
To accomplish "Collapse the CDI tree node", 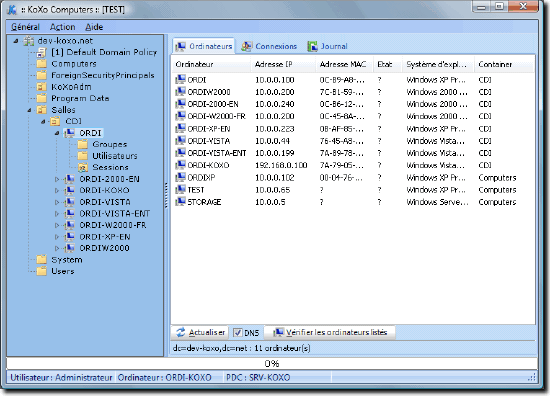I will pyautogui.click(x=43, y=121).
